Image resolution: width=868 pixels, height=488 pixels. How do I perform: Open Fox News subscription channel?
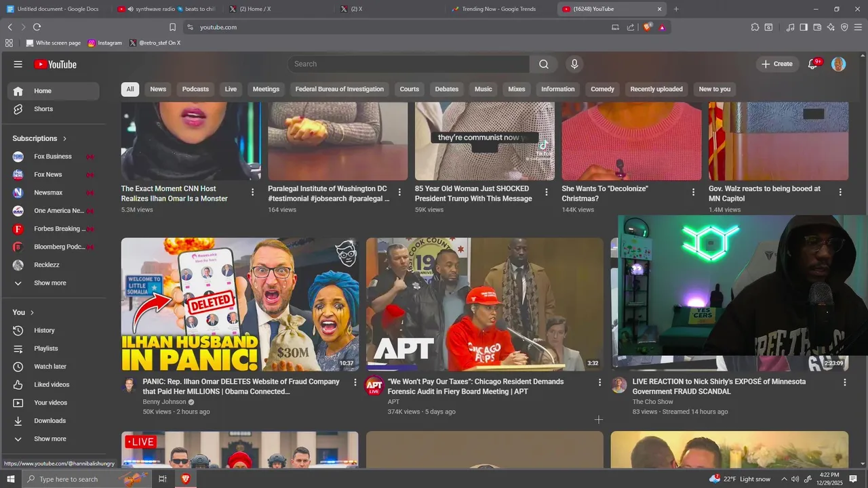pyautogui.click(x=53, y=175)
